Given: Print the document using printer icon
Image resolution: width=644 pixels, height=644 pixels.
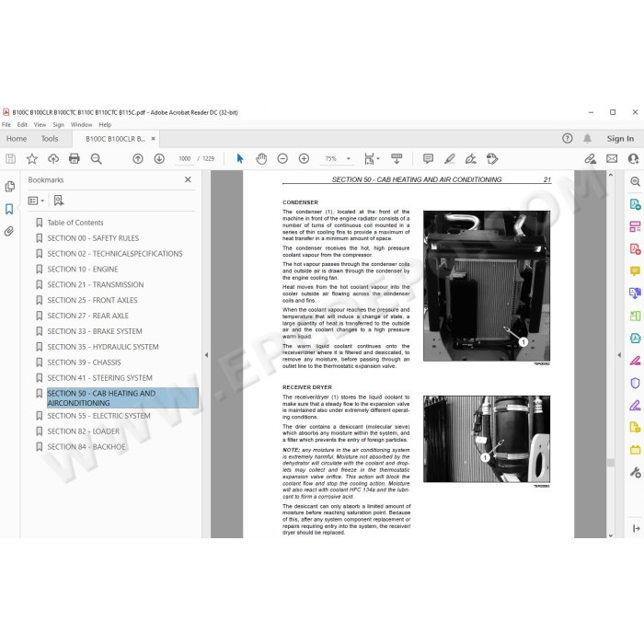Looking at the screenshot, I should click(75, 158).
